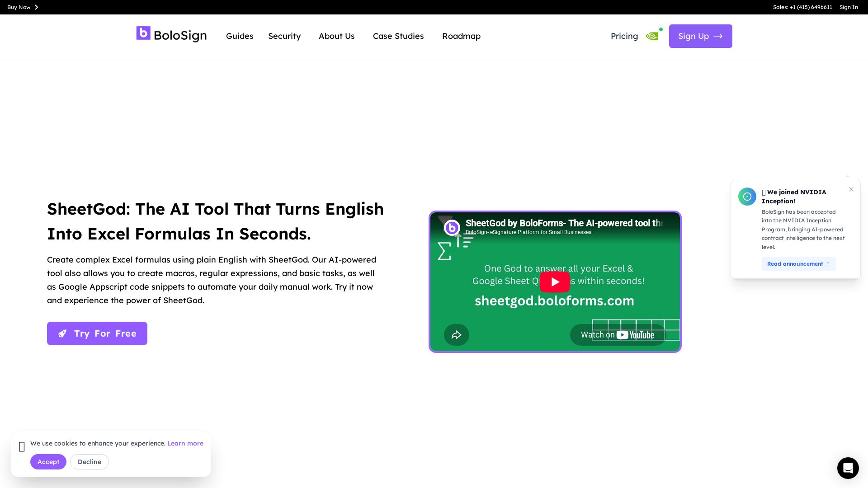Screen dimensions: 868x488
Task: Dismiss the NVIDIA Inception notification
Action: pyautogui.click(x=851, y=189)
